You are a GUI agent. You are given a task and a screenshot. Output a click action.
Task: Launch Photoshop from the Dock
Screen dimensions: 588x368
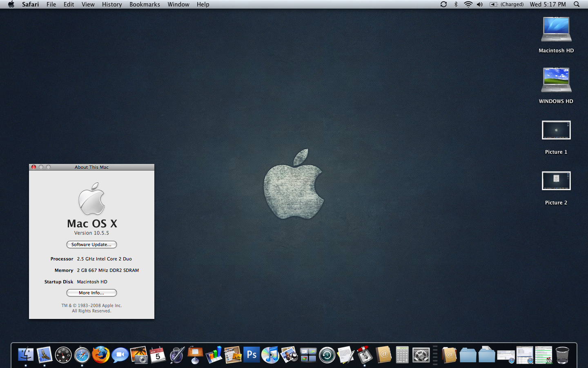click(x=252, y=355)
